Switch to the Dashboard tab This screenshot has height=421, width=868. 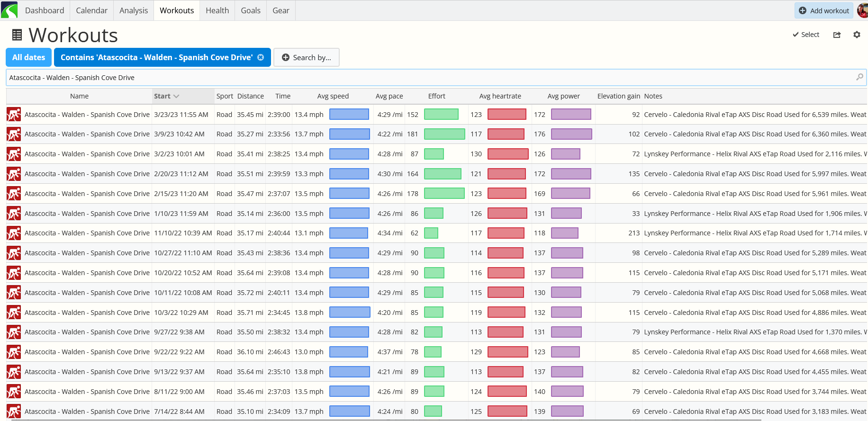point(44,10)
